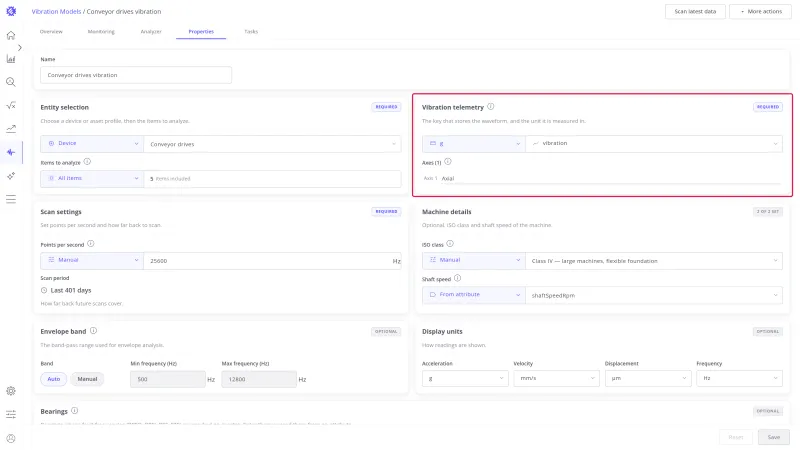Edit the Name input field
The width and height of the screenshot is (800, 450).
tap(136, 75)
